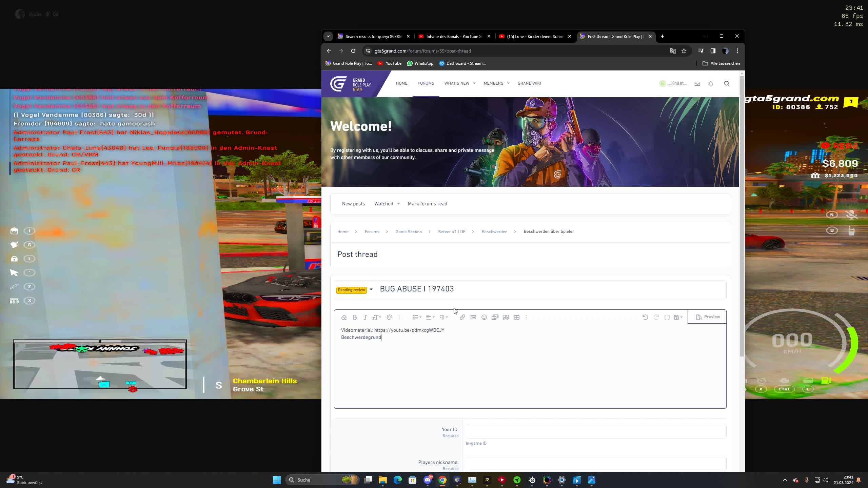Open File Explorer from the taskbar

point(383,480)
